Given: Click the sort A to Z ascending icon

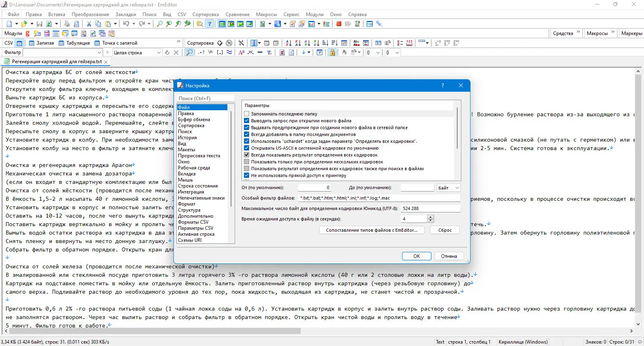Looking at the screenshot, I should pos(289,43).
